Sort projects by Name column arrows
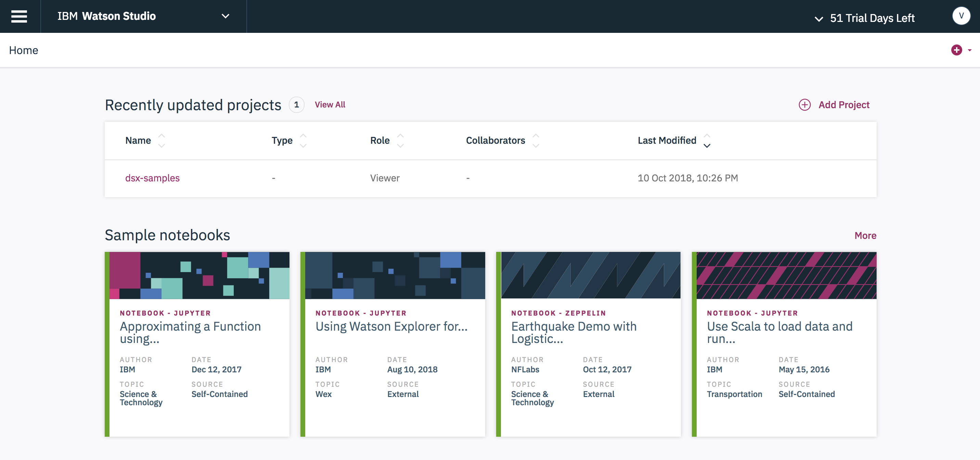This screenshot has width=980, height=460. tap(161, 140)
